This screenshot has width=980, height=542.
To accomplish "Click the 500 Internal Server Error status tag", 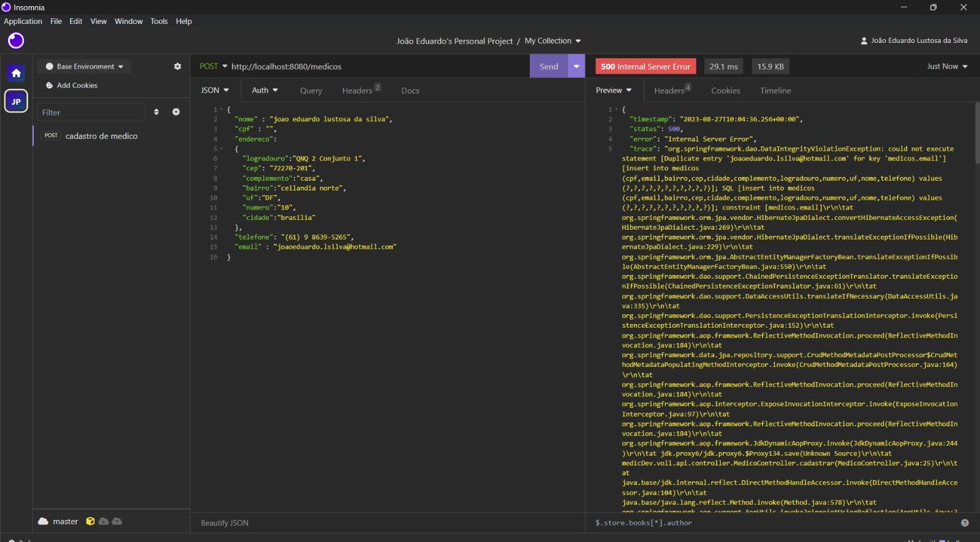I will (646, 66).
